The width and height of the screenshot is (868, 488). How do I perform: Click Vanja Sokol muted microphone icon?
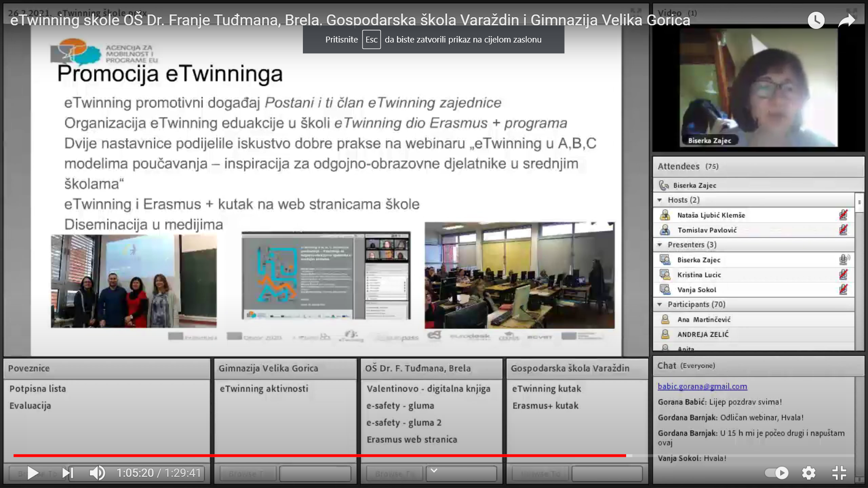[x=843, y=289]
